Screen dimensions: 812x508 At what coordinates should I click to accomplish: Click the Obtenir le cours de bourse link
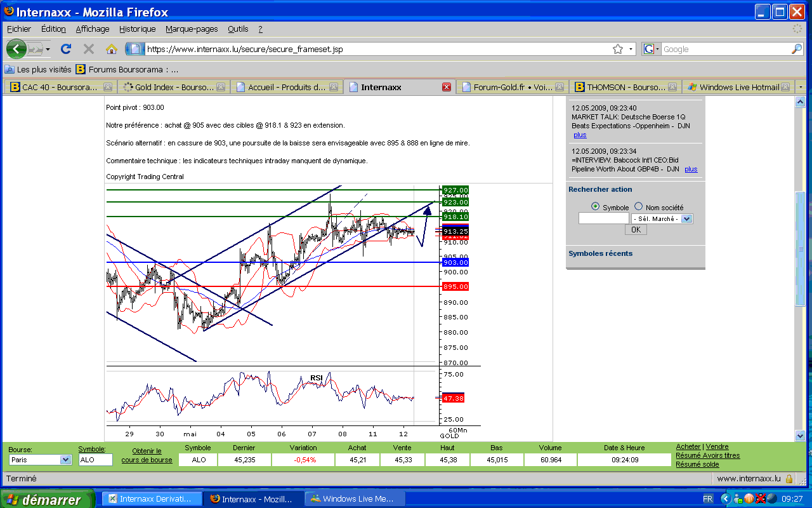point(147,455)
